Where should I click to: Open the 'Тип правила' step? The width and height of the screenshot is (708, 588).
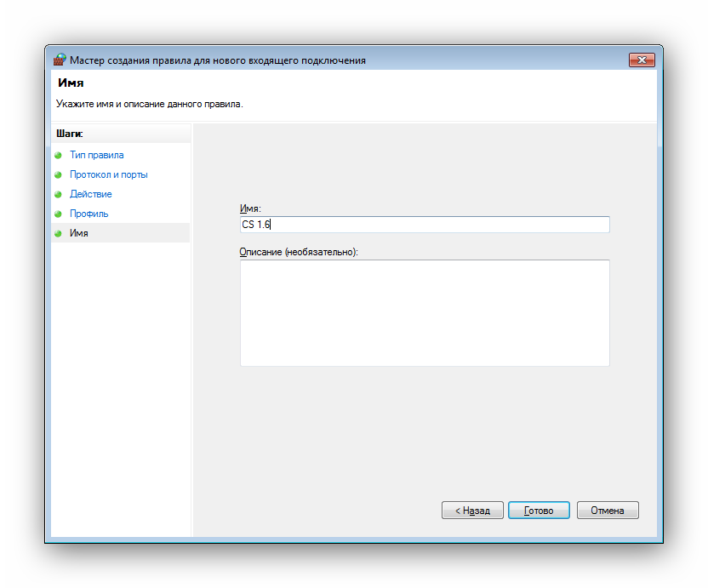(97, 155)
